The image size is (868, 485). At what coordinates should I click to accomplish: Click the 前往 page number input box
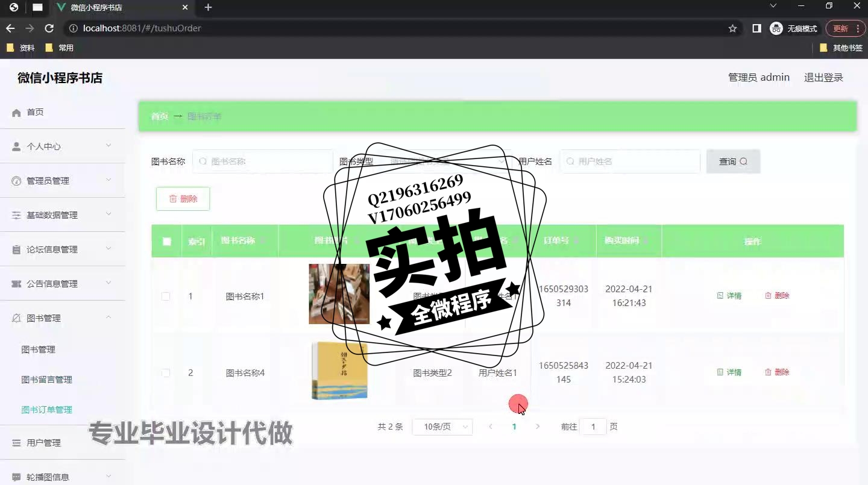click(x=593, y=427)
